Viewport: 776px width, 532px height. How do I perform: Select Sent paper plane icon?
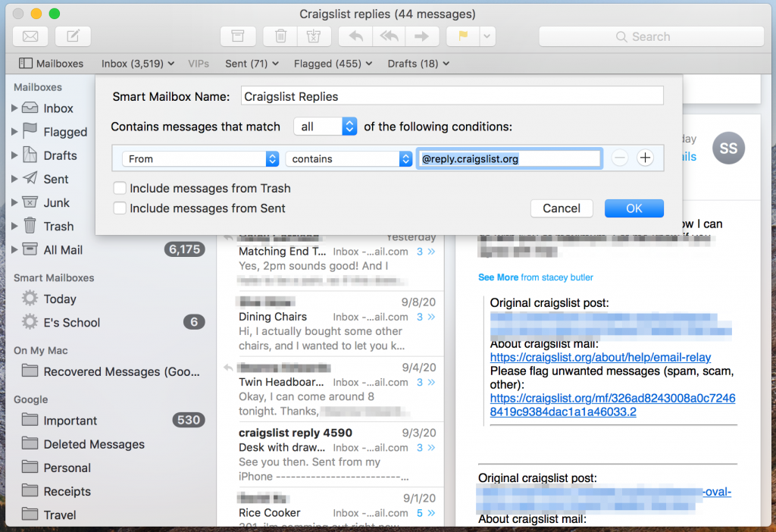tap(30, 178)
